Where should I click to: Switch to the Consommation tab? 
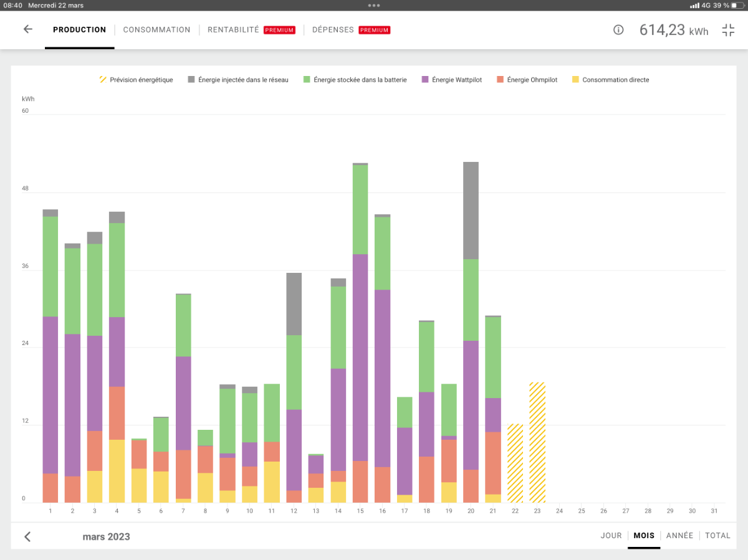pyautogui.click(x=156, y=30)
